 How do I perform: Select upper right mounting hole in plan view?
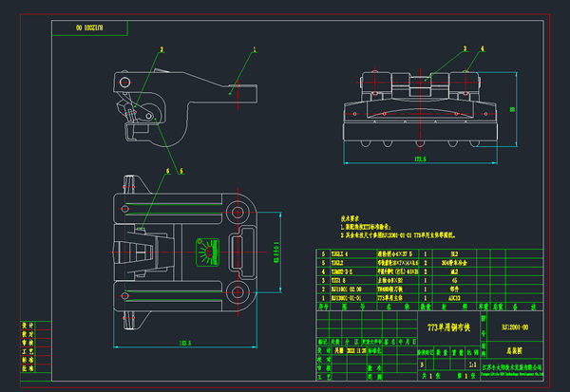(237, 213)
